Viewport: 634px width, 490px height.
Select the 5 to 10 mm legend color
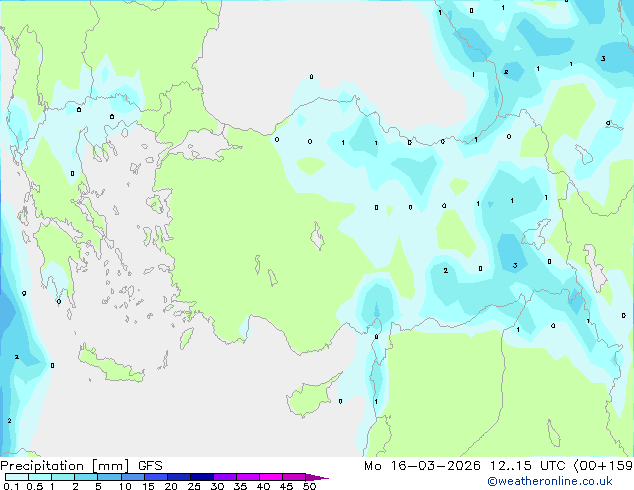[x=109, y=477]
